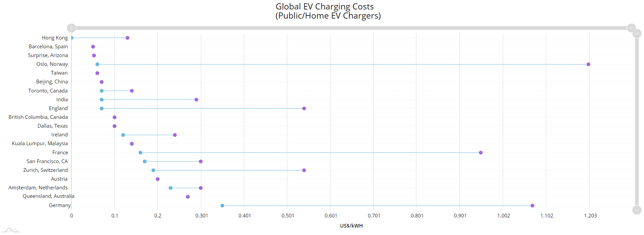This screenshot has width=644, height=235.
Task: Click the 'Taiwan' axis label
Action: tap(59, 73)
